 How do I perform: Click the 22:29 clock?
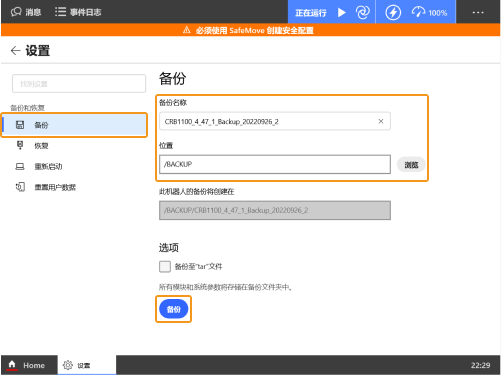click(480, 365)
